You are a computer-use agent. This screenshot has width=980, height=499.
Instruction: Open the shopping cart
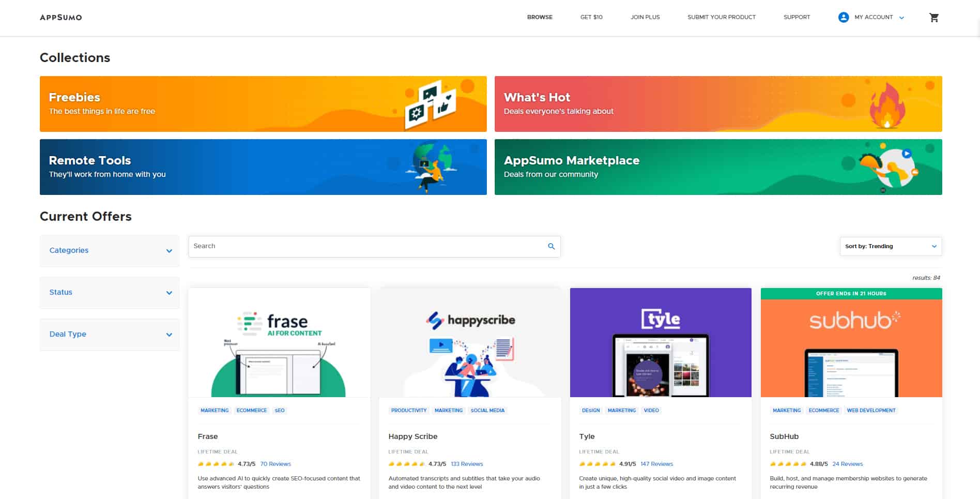tap(934, 17)
